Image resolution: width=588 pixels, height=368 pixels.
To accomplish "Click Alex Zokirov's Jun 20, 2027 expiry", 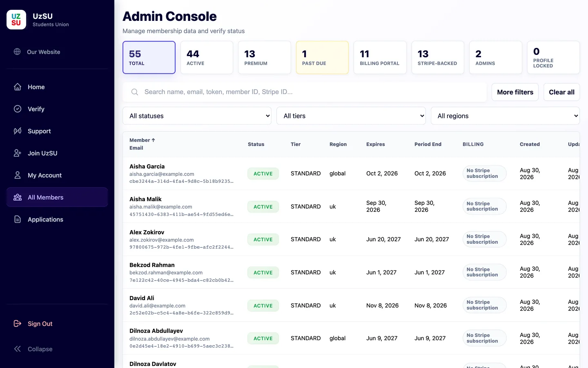I will pos(383,239).
